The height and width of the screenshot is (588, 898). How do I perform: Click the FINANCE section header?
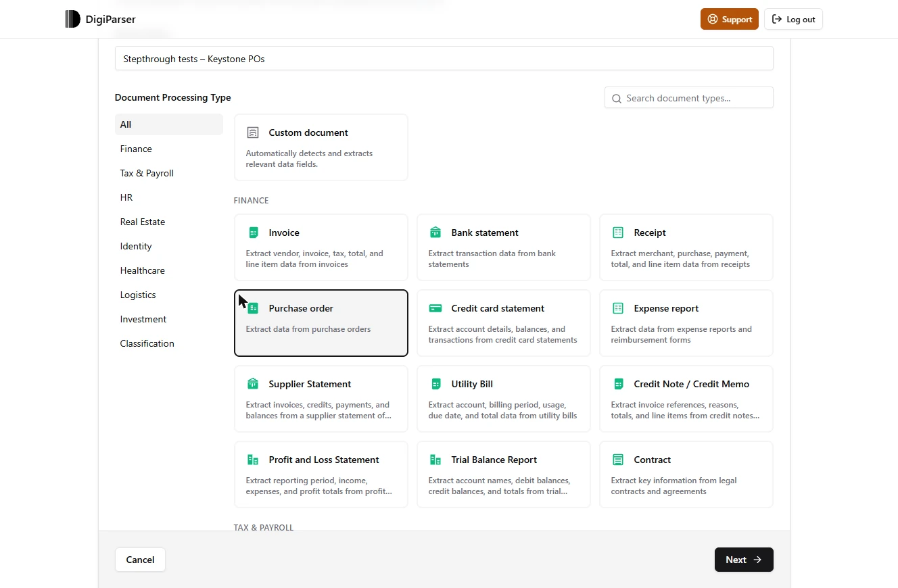click(x=251, y=201)
